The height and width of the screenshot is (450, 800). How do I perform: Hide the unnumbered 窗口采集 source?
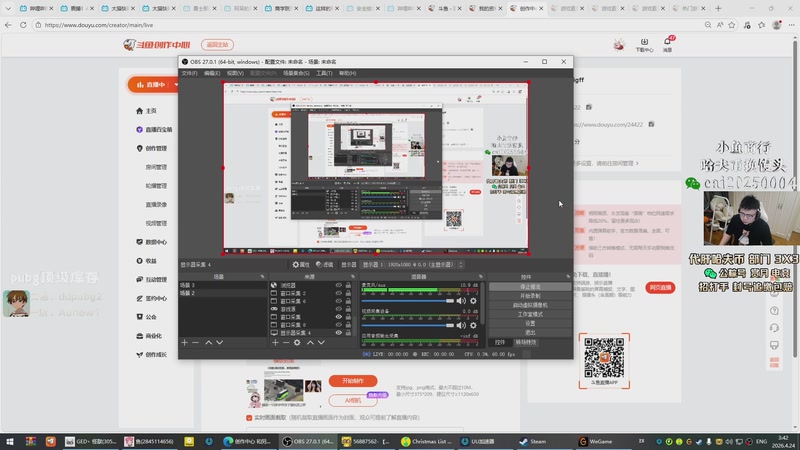(x=338, y=317)
